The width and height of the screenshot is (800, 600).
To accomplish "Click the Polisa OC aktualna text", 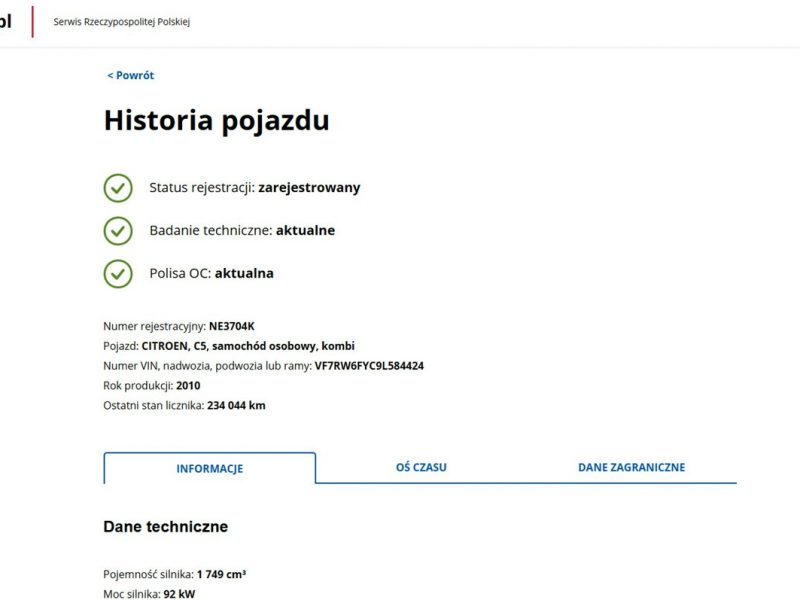I will pyautogui.click(x=211, y=273).
